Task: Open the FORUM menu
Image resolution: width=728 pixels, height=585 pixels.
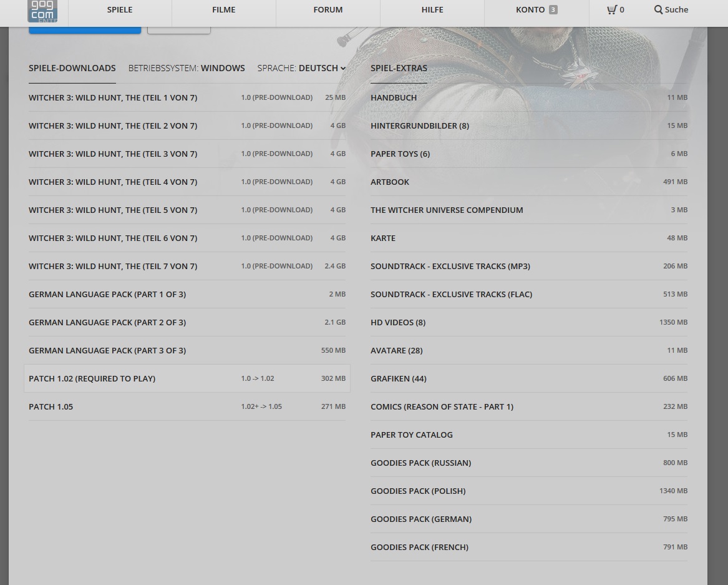Action: 328,10
